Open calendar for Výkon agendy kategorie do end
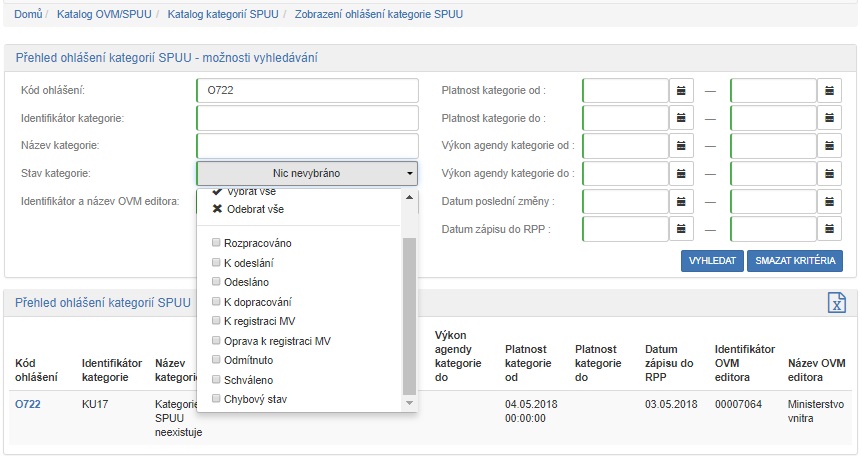 (830, 174)
